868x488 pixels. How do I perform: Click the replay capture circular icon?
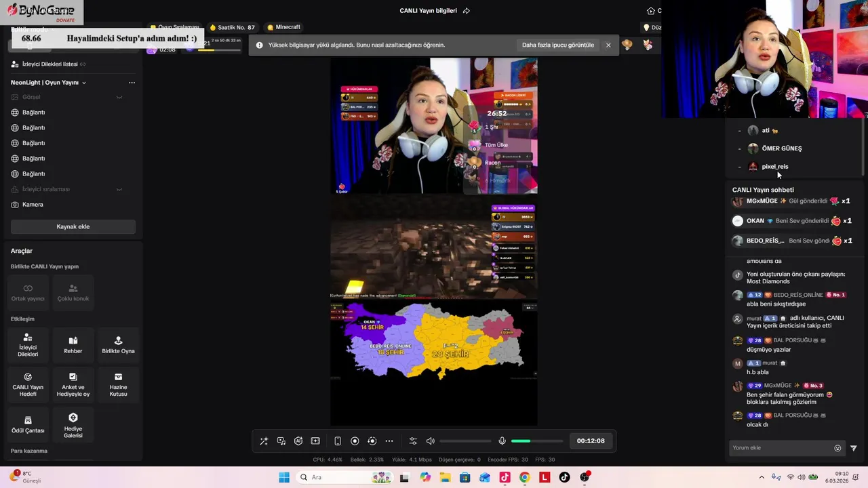point(372,441)
